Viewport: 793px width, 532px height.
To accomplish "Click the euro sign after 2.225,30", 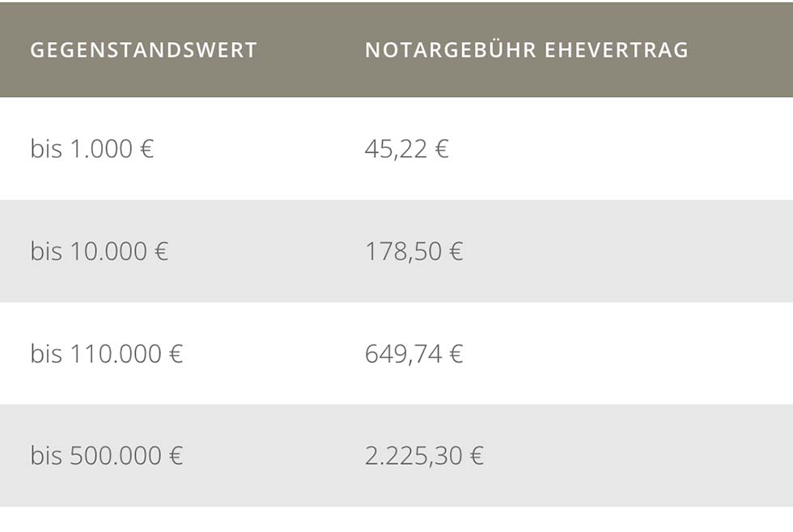I will (x=477, y=456).
